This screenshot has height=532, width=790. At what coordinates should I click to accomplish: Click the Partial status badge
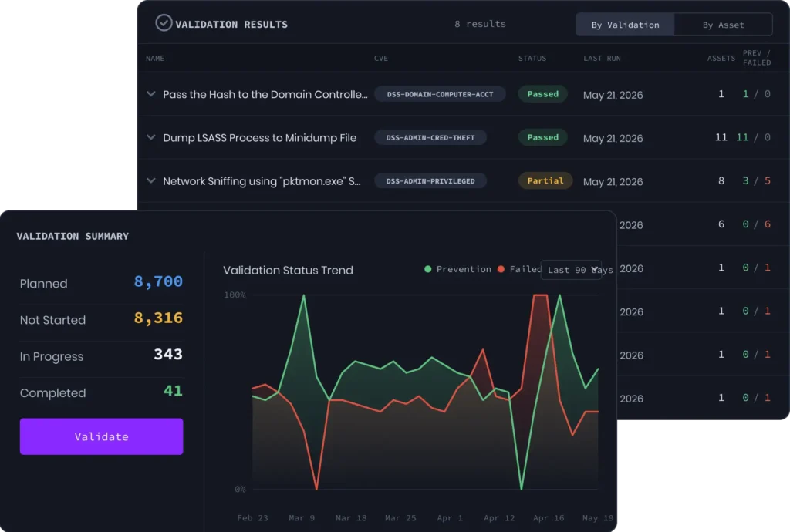[x=545, y=180]
